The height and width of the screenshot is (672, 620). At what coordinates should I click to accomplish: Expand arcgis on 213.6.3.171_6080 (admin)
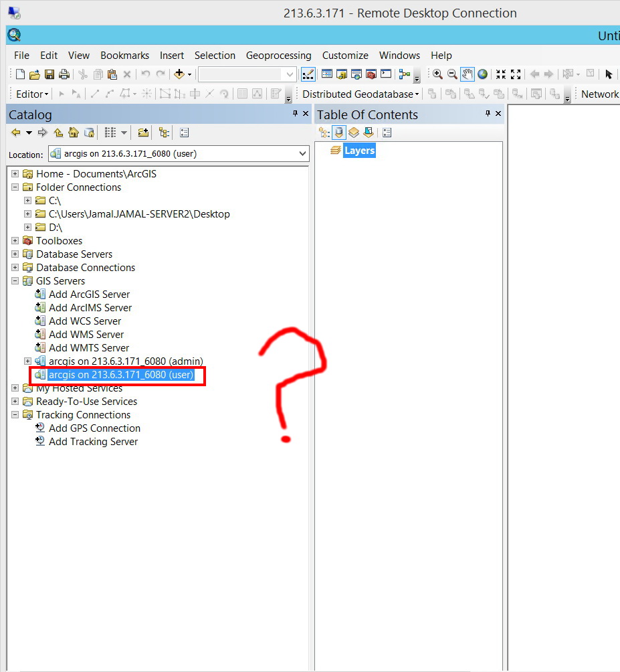pyautogui.click(x=27, y=361)
